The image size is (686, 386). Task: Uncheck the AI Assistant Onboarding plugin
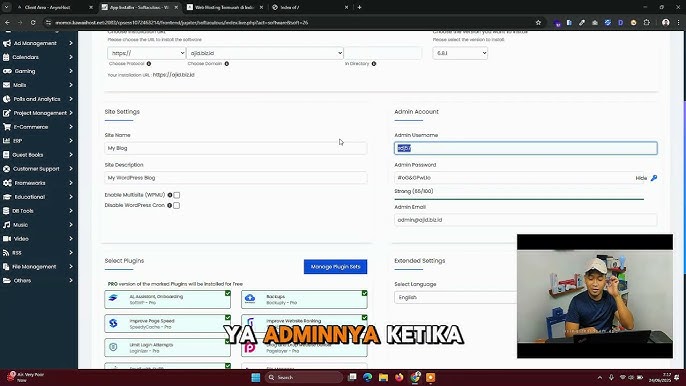[228, 293]
